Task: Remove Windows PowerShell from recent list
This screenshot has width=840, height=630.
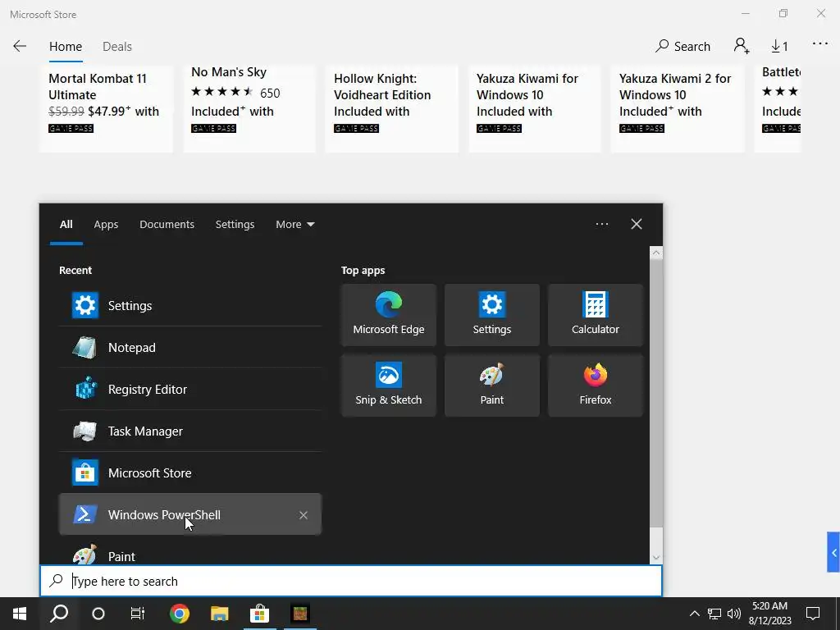Action: (304, 515)
